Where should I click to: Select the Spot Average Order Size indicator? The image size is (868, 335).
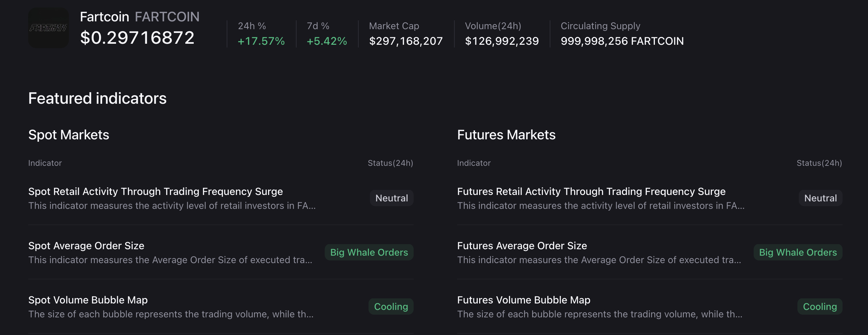(86, 245)
